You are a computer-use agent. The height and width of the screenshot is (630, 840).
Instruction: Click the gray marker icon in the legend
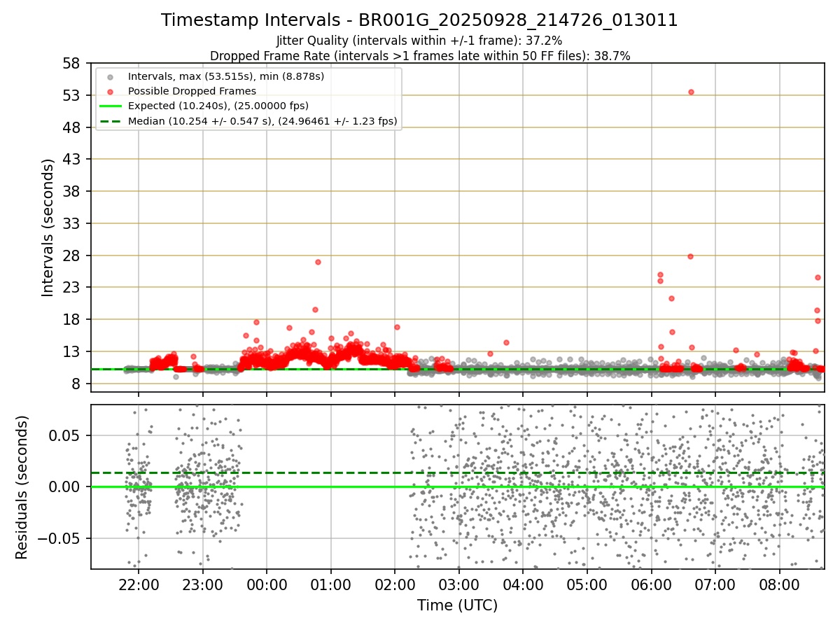pyautogui.click(x=111, y=76)
